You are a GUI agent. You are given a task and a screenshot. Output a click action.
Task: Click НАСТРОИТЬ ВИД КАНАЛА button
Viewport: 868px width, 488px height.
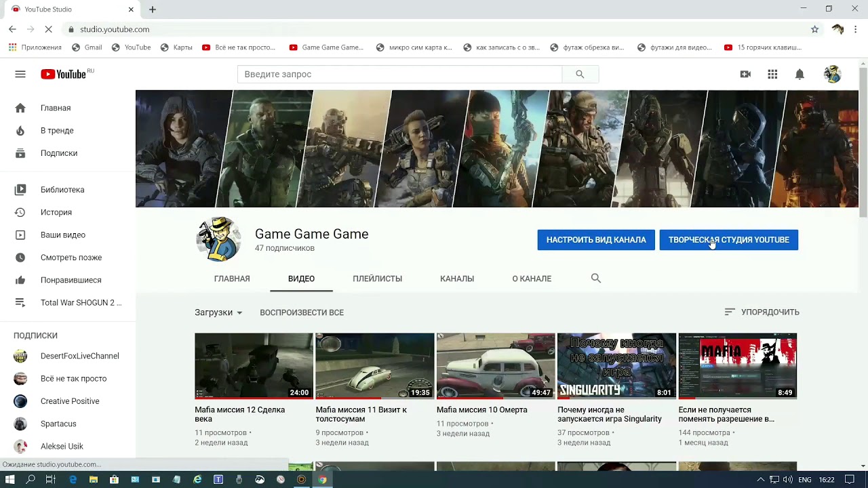click(596, 239)
